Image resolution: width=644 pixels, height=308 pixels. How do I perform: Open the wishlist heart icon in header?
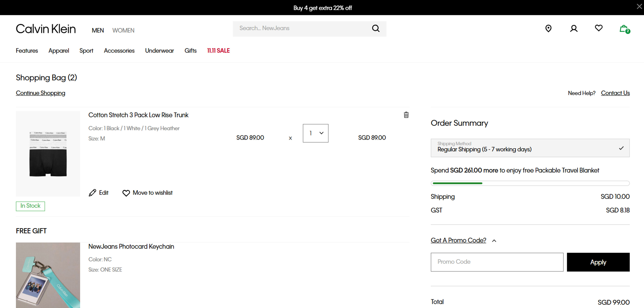click(x=599, y=28)
